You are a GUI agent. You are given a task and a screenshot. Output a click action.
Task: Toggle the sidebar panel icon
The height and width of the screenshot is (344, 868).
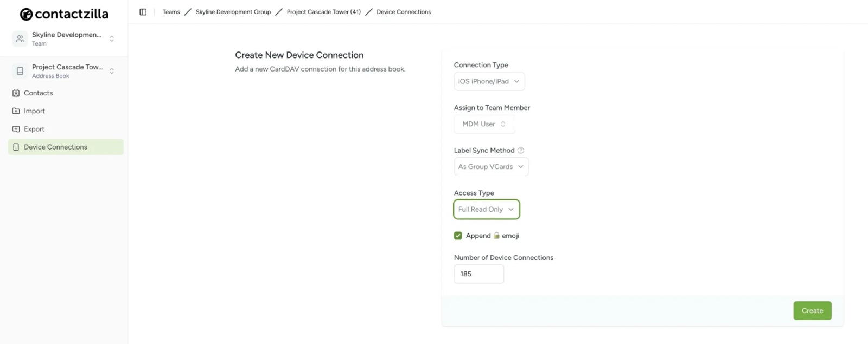point(143,12)
